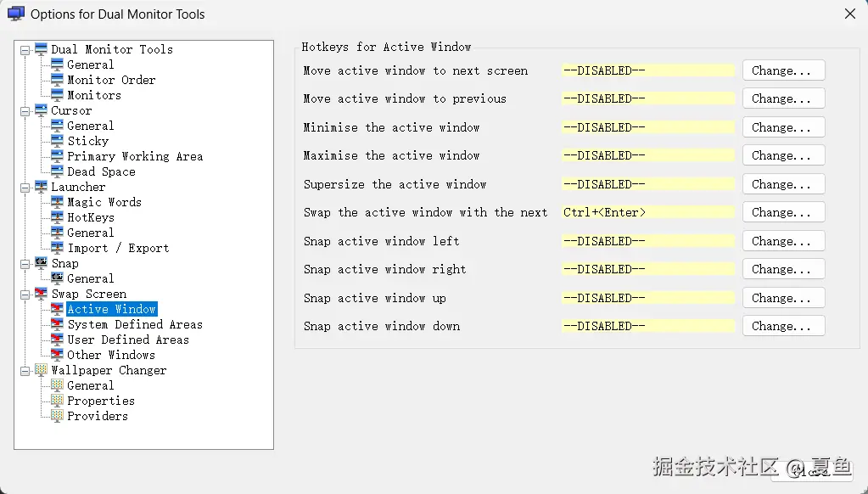Select Import / Export under Launcher
The height and width of the screenshot is (494, 868).
(x=118, y=248)
